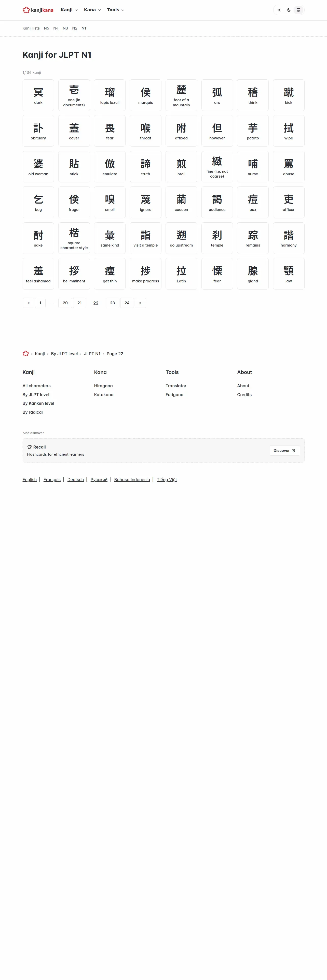Click the Recall flashcards icon
Image resolution: width=327 pixels, height=980 pixels.
click(29, 447)
